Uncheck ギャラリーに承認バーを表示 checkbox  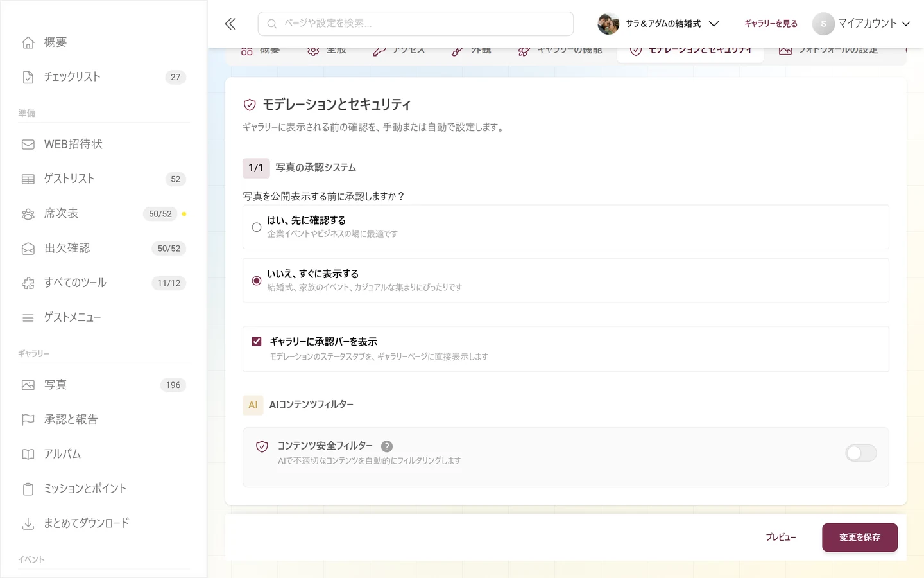tap(257, 342)
